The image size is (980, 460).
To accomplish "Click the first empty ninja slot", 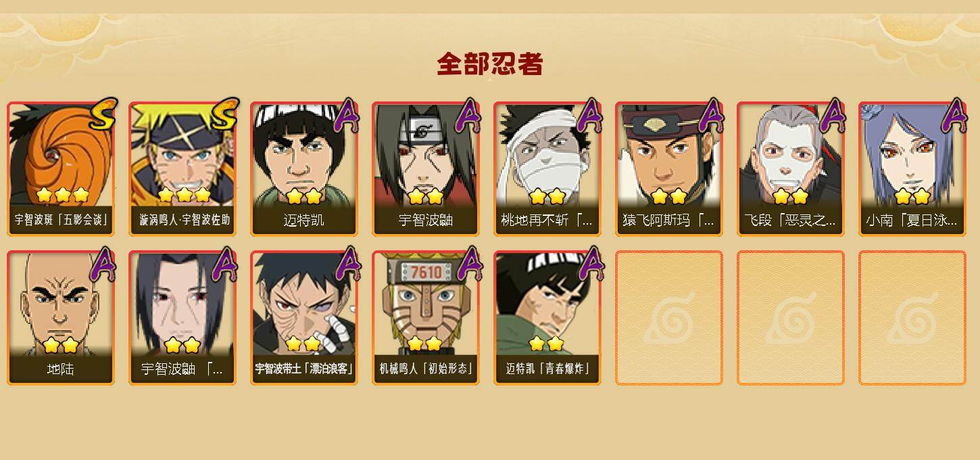I will coord(669,318).
